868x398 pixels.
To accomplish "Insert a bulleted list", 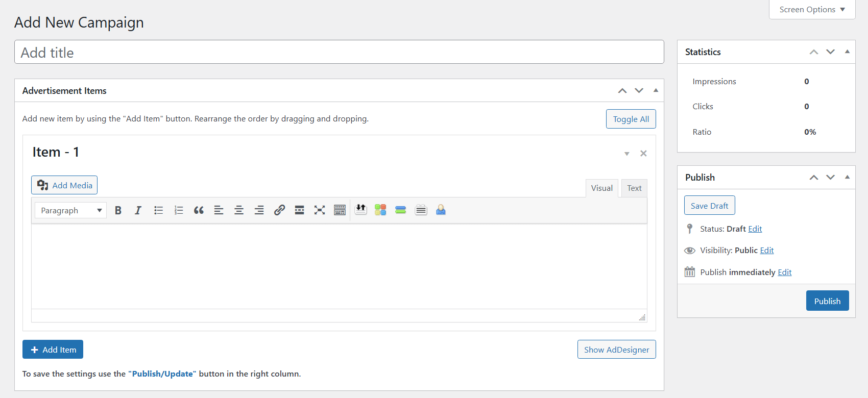I will coord(158,210).
